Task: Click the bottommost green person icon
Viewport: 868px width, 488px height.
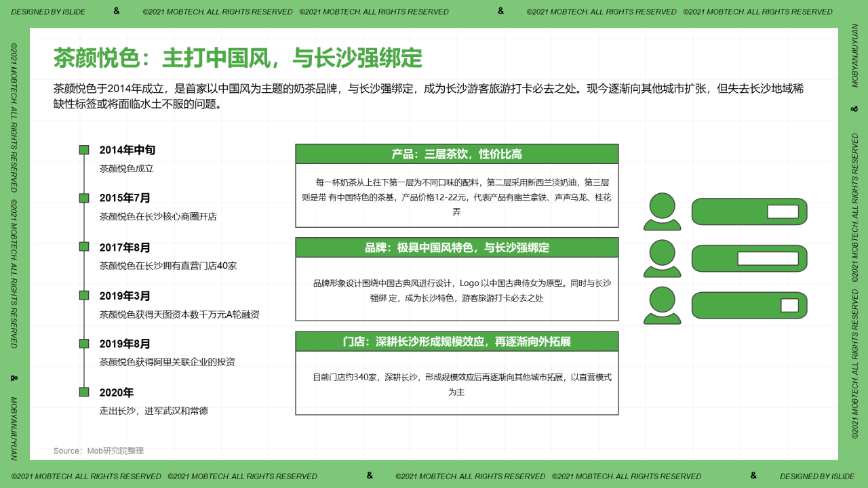Action: [x=663, y=306]
